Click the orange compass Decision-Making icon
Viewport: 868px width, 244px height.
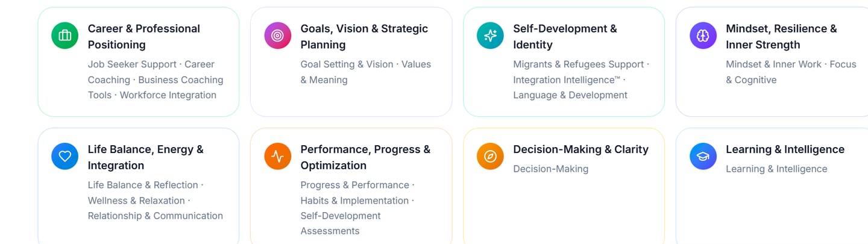[490, 156]
